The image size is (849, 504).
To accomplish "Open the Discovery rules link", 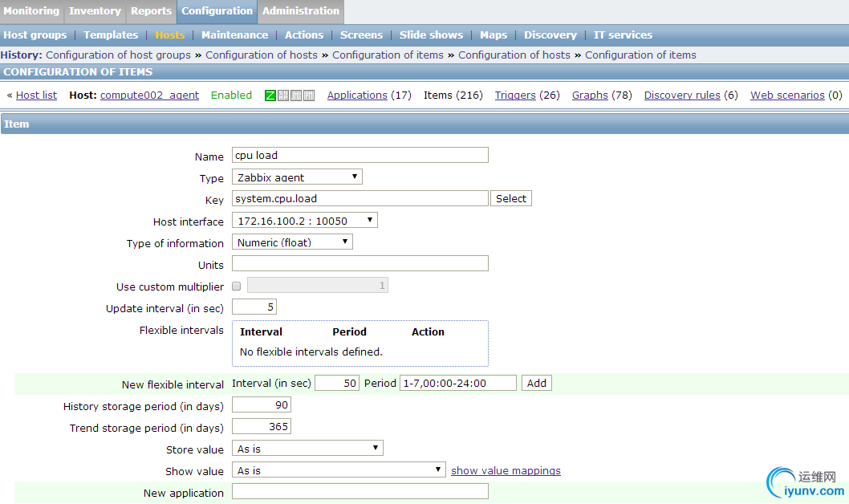I will point(682,96).
